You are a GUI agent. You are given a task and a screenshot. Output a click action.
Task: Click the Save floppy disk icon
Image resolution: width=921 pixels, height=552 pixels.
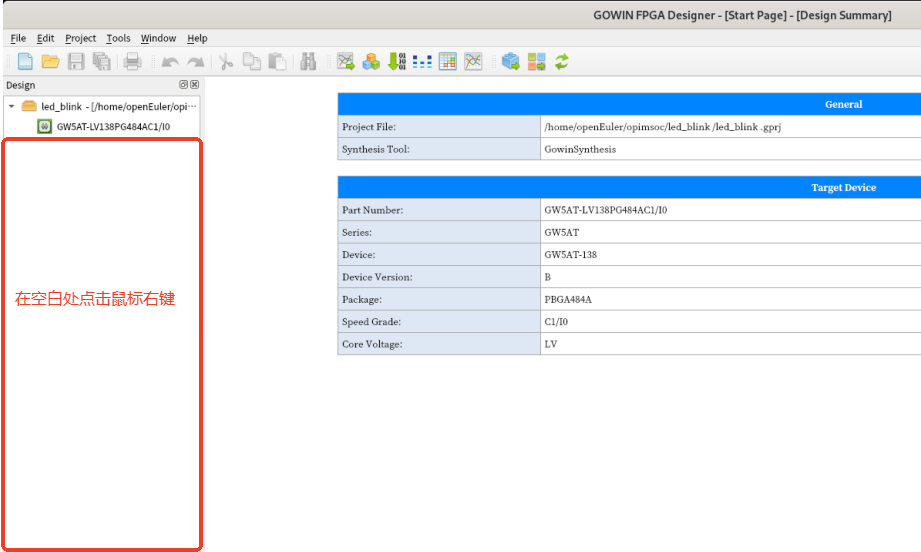pyautogui.click(x=76, y=61)
